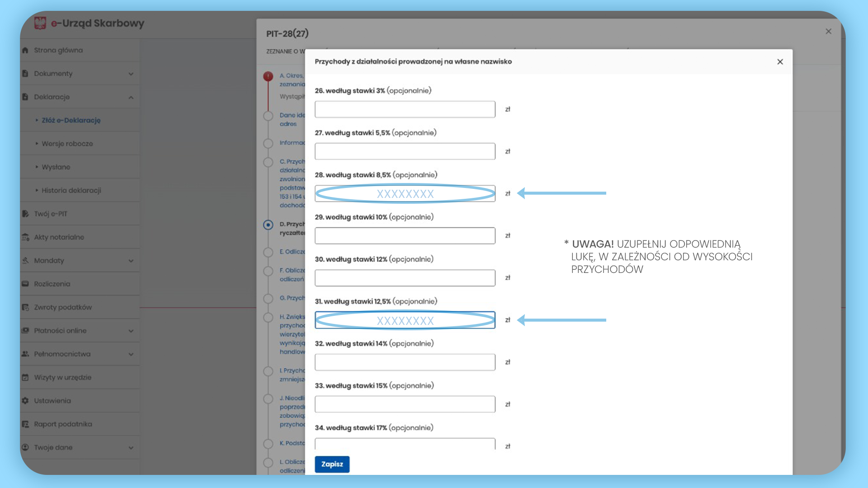Close the Przychody z działalności dialog
Screen dimensions: 868x488
(x=780, y=62)
